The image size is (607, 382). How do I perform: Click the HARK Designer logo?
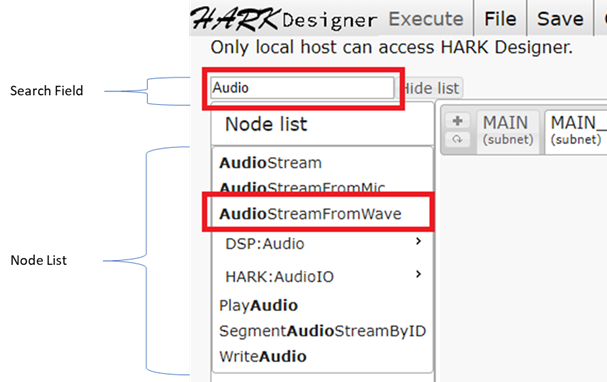(284, 19)
